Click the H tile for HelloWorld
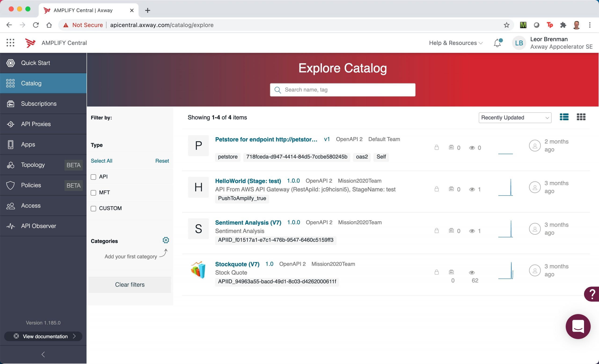Screen dimensions: 599x364 pyautogui.click(x=198, y=187)
